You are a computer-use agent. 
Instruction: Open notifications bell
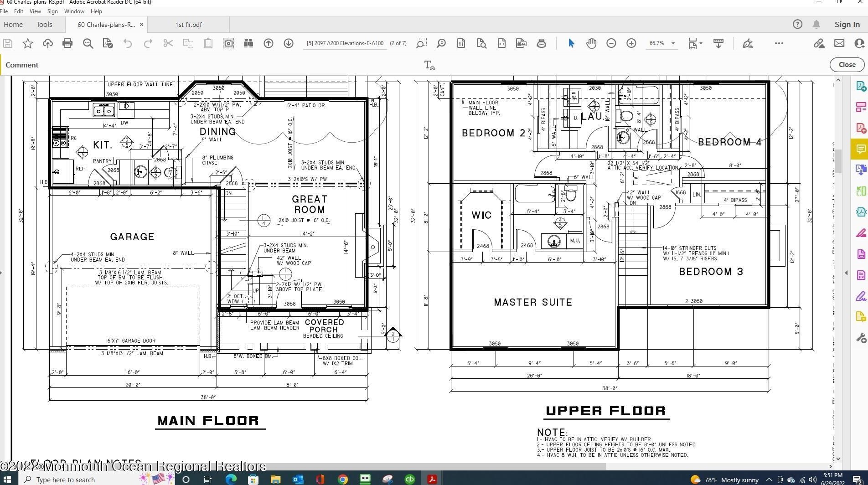click(x=816, y=25)
